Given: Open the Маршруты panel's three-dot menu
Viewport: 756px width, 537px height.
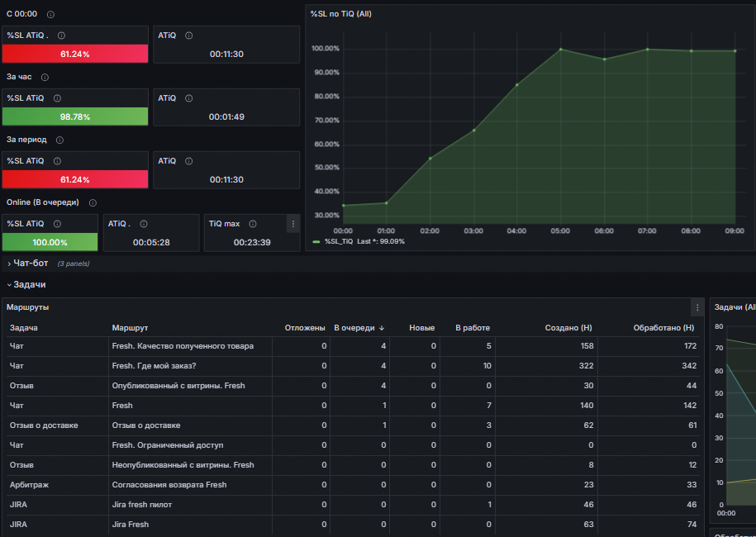Looking at the screenshot, I should point(697,307).
